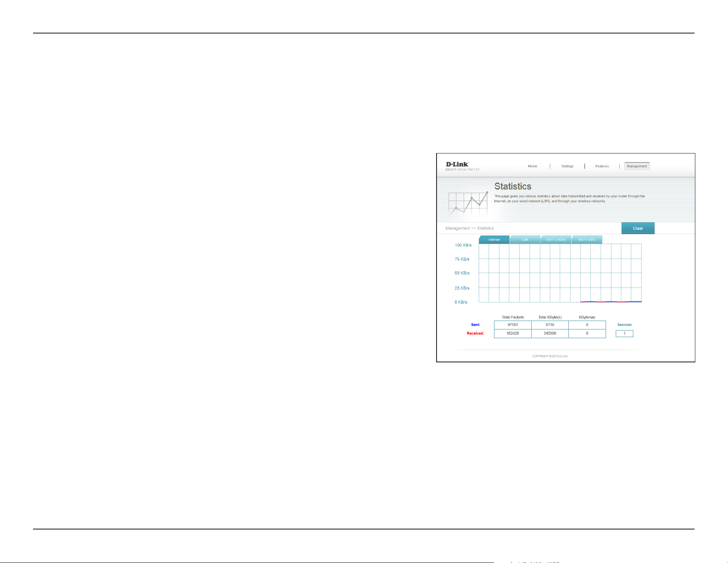This screenshot has width=728, height=563.
Task: Switch to the LAN tab
Action: 525,240
